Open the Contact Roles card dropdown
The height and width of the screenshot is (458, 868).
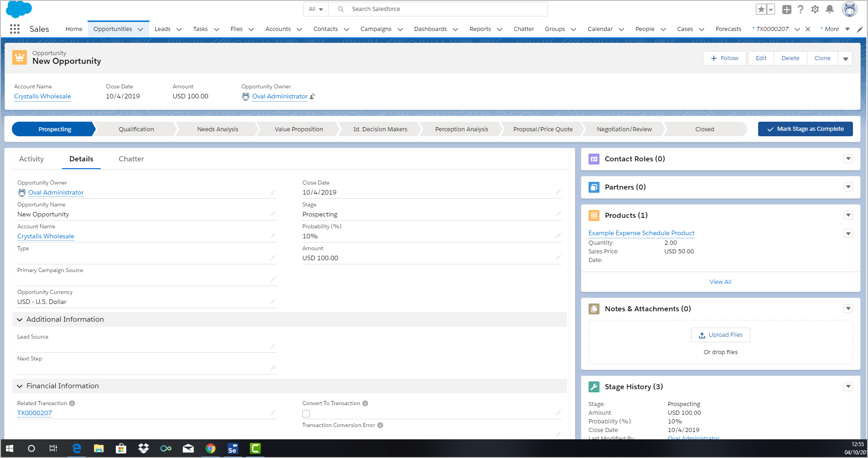(848, 159)
